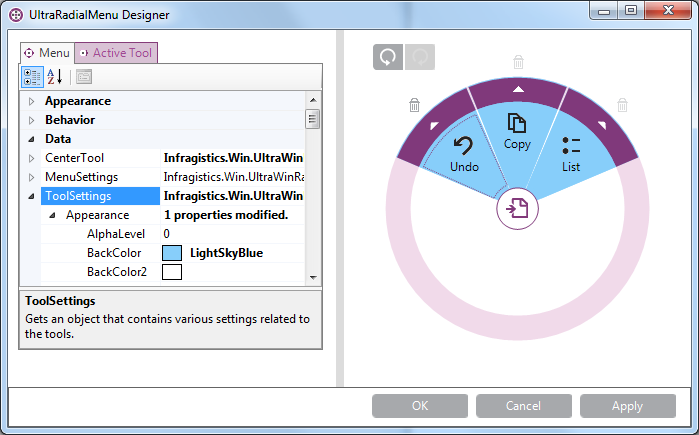Select the Copy tool wedge icon
The width and height of the screenshot is (699, 435).
517,131
